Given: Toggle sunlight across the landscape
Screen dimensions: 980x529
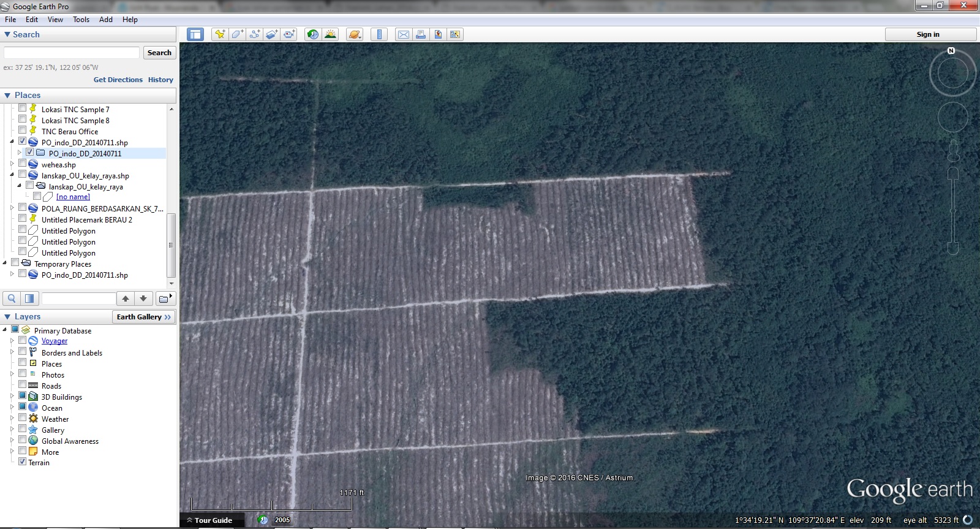Looking at the screenshot, I should 331,34.
